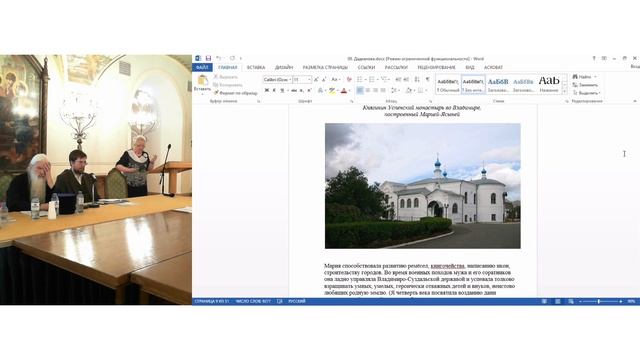Click the Copy (Копировать) command
Viewport: 640px width, 360px height.
(x=228, y=85)
